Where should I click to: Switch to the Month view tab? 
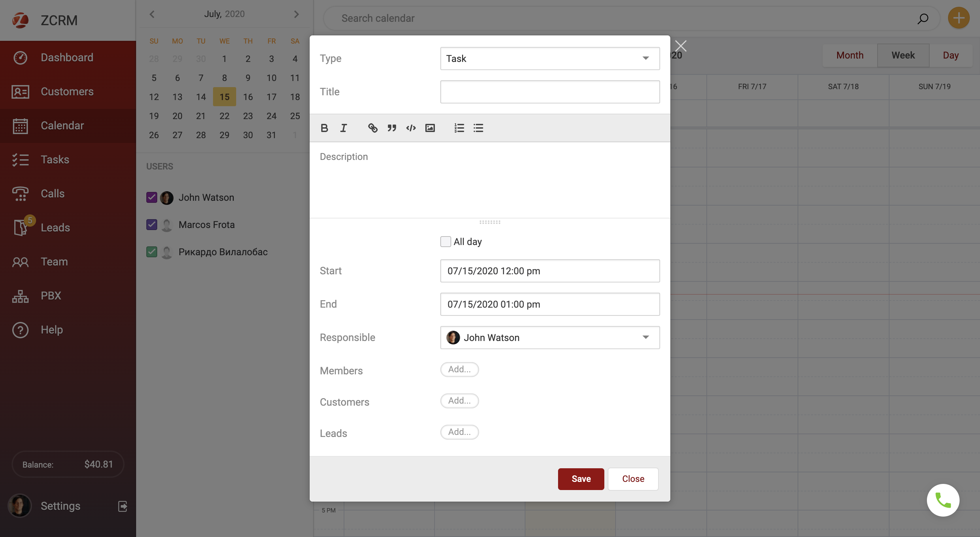(x=850, y=55)
